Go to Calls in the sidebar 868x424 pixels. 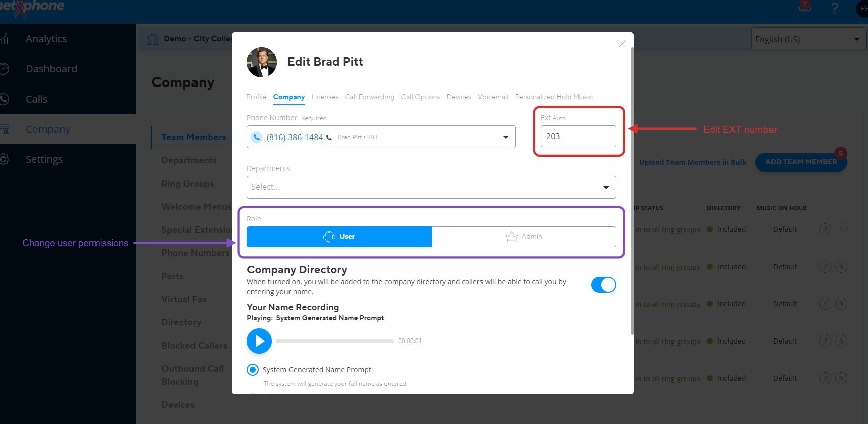pyautogui.click(x=36, y=99)
